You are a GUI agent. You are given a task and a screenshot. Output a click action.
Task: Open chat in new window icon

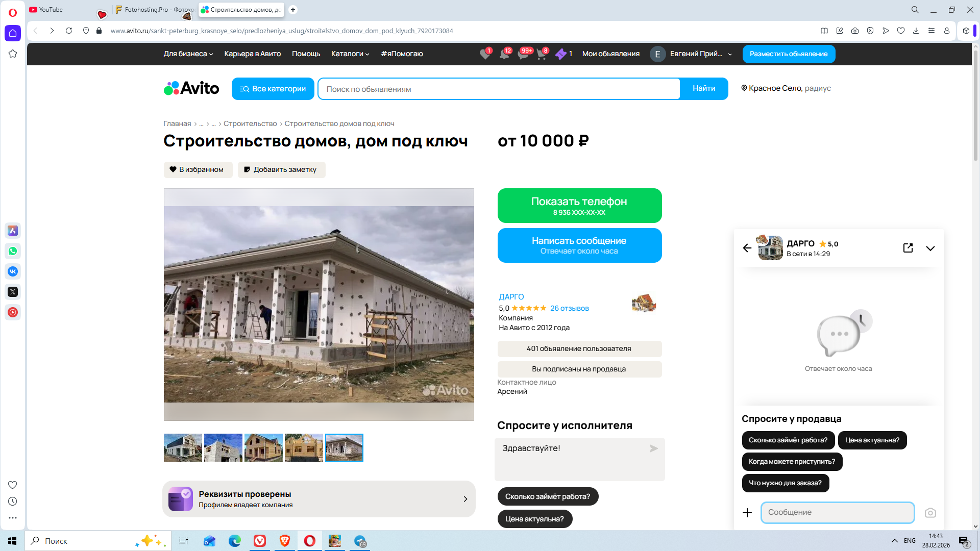[x=908, y=248]
